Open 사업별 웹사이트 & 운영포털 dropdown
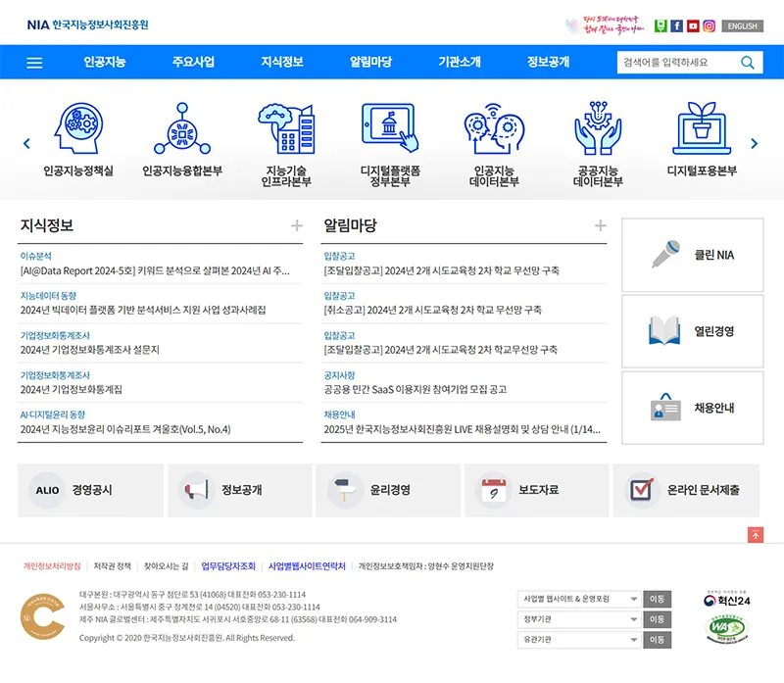Viewport: 784px width, 683px height. (x=579, y=599)
